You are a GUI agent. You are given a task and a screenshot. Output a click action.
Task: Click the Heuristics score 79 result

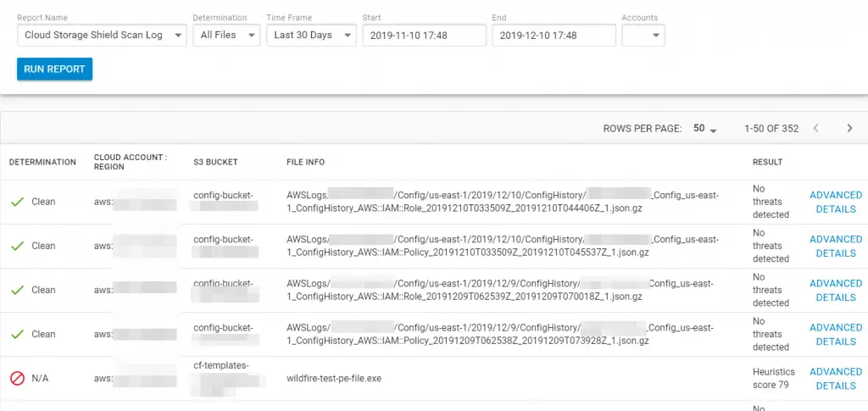(x=774, y=378)
